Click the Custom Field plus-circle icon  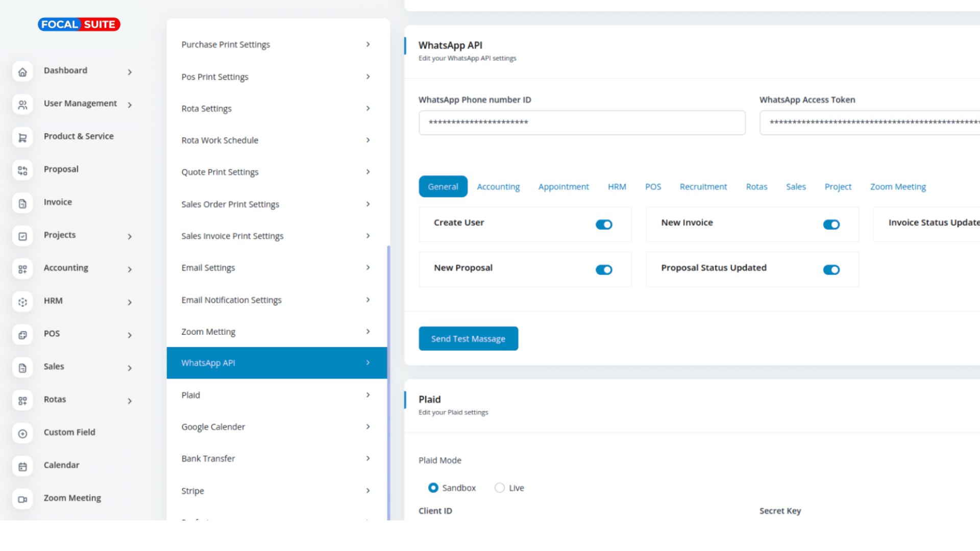(22, 434)
